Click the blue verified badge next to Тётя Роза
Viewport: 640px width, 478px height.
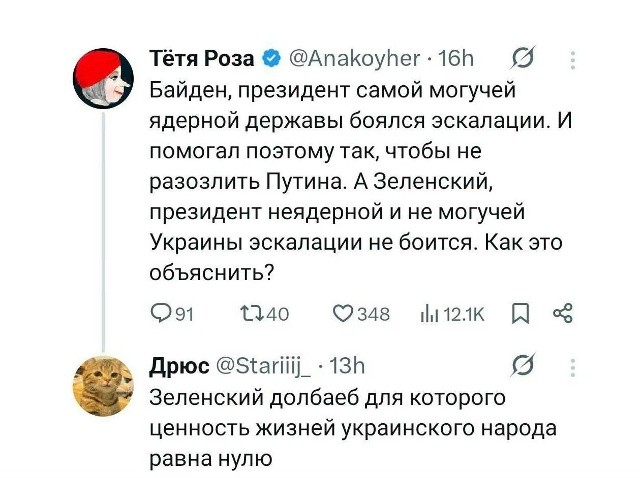(269, 59)
